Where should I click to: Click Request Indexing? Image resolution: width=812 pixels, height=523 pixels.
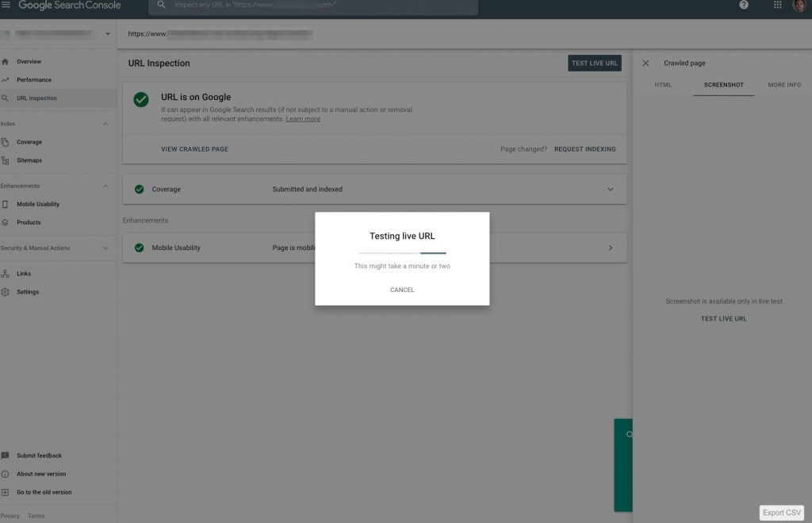(584, 149)
